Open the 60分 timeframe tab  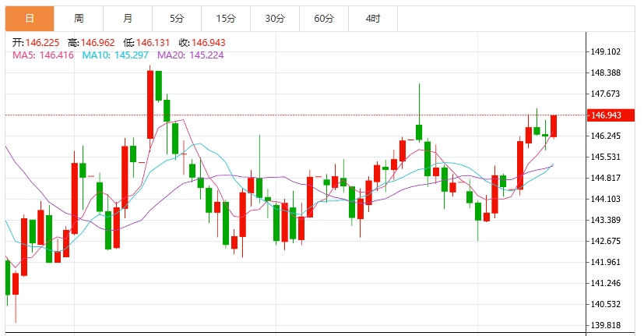324,19
